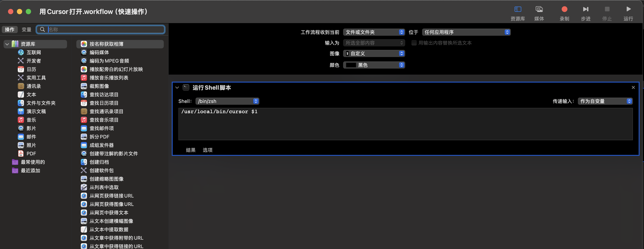Open the 传递输入 作为自变量 dropdown

(x=605, y=101)
